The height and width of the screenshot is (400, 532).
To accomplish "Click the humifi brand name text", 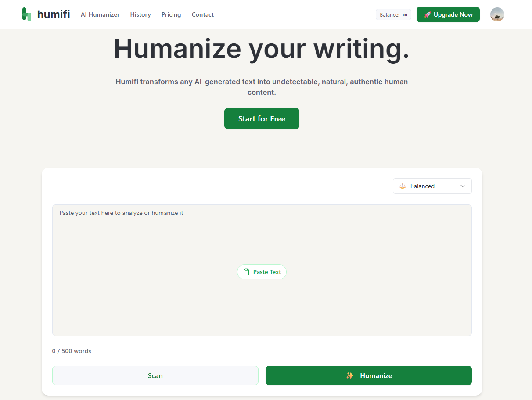I will click(x=54, y=14).
